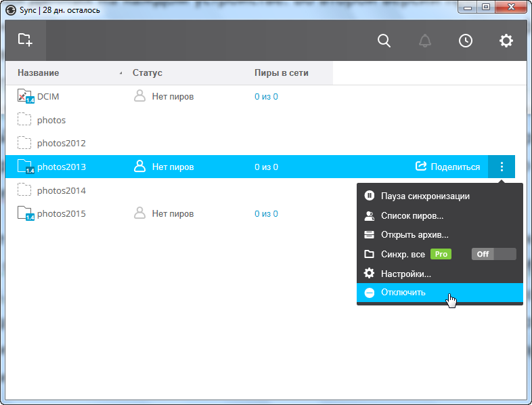Viewport: 532px width, 405px height.
Task: Maximize the Sync window
Action: tap(486, 7)
